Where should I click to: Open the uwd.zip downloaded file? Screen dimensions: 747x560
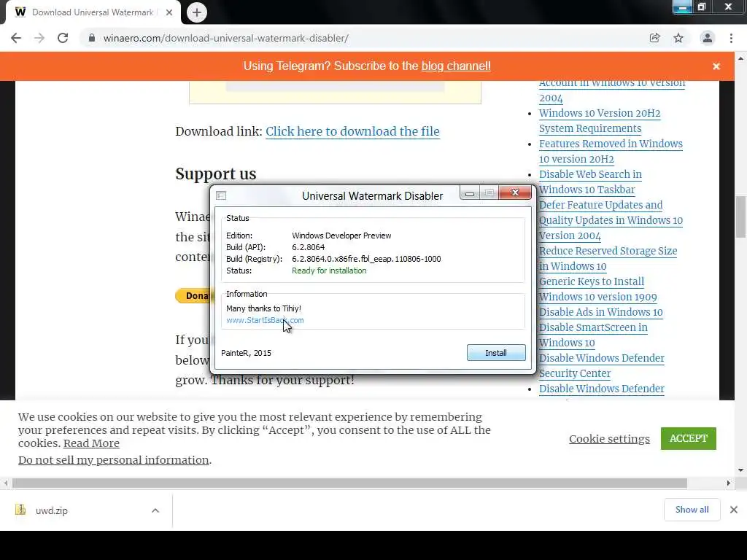[52, 510]
